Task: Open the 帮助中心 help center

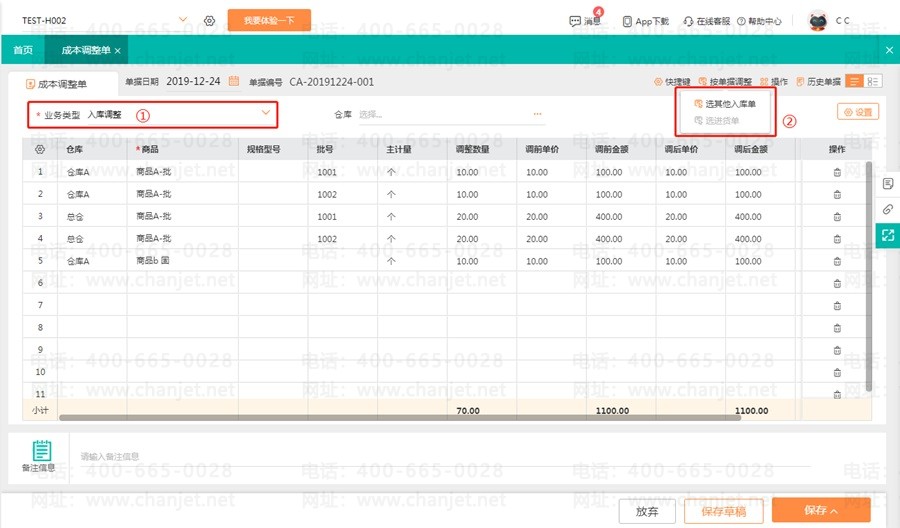Action: 759,21
